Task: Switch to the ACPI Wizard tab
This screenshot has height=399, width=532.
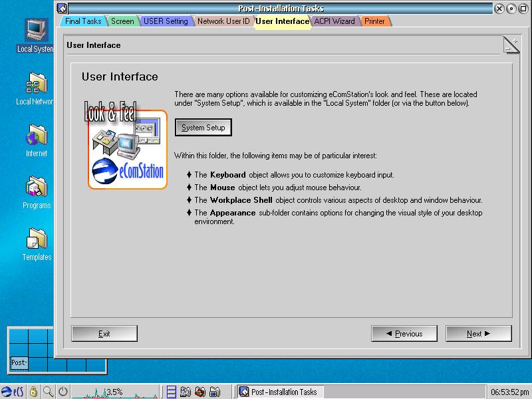Action: tap(334, 21)
